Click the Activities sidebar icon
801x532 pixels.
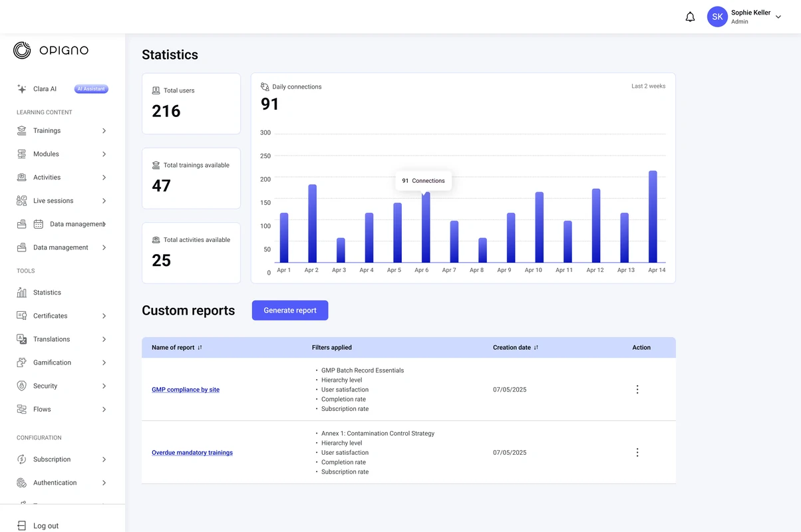click(22, 178)
